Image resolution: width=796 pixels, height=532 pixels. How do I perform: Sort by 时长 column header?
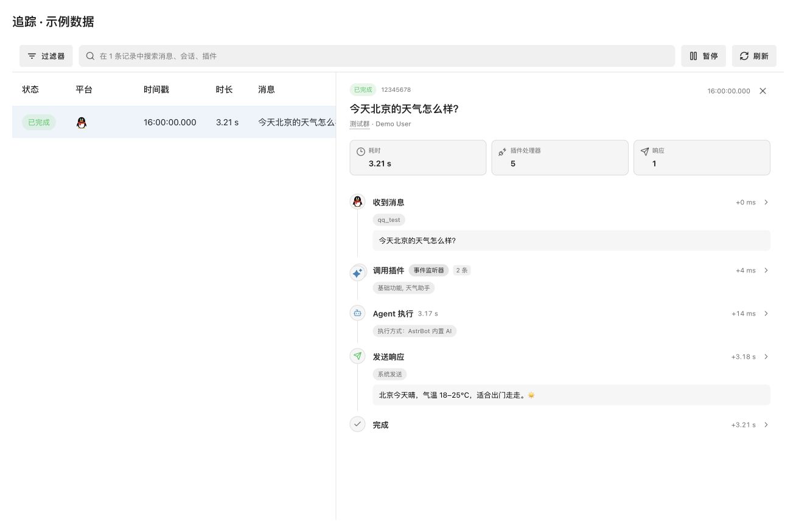[x=224, y=89]
